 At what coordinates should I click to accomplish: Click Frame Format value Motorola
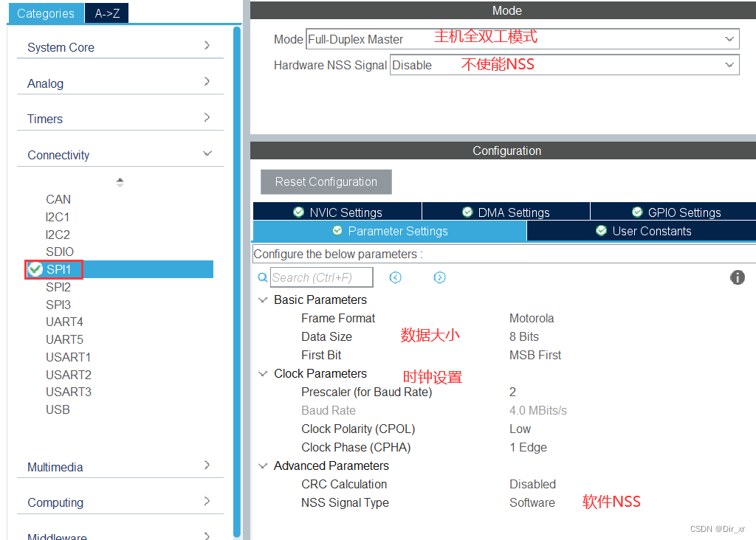[x=532, y=319]
